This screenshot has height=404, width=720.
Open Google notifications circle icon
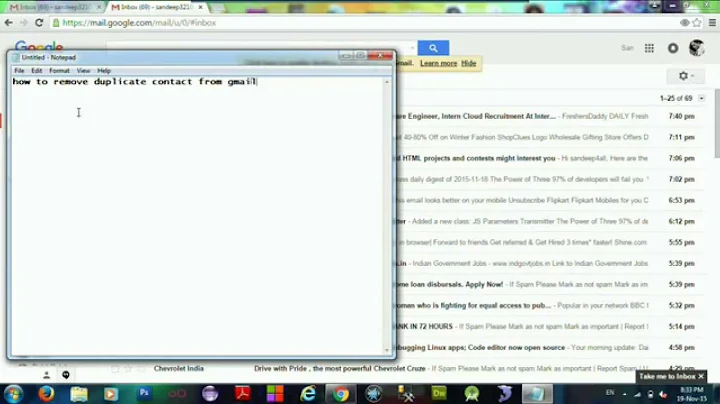coord(673,48)
